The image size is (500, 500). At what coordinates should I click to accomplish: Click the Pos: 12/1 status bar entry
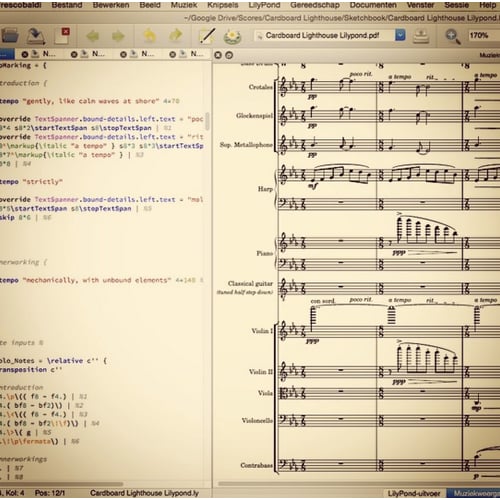coord(50,493)
